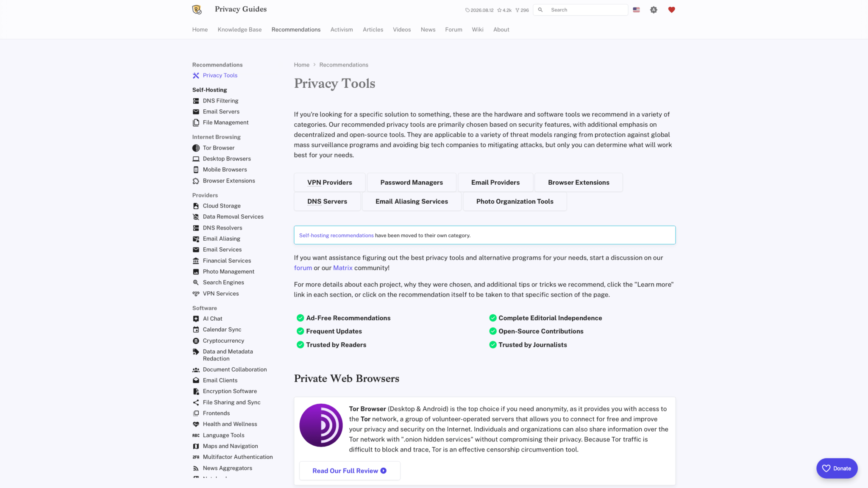Open Multifactor Authentication sidebar entry

point(238,457)
